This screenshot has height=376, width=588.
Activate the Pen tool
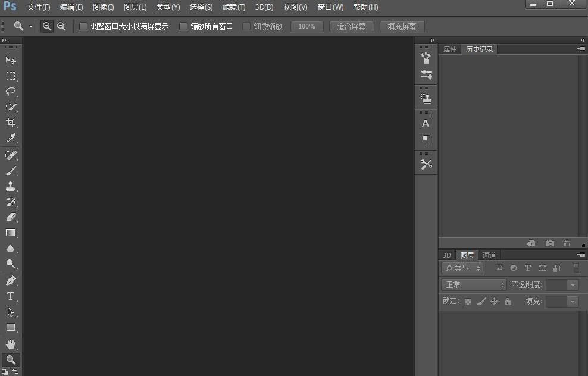(x=11, y=280)
